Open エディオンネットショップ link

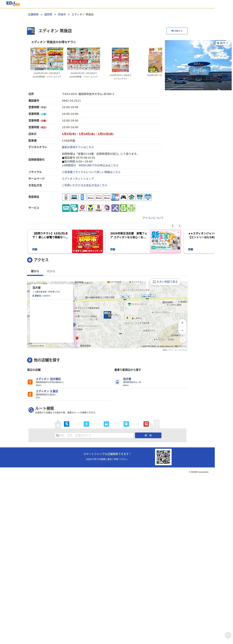78,179
